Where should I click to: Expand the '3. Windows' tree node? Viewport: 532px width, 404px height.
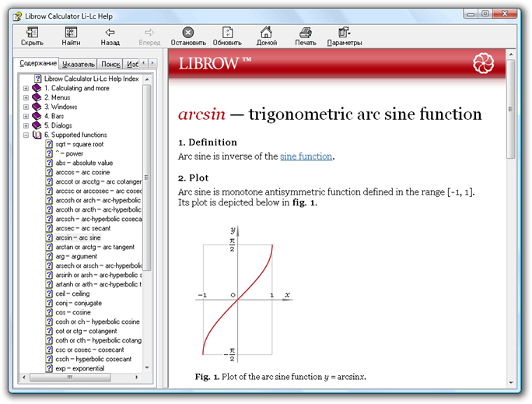tap(26, 107)
